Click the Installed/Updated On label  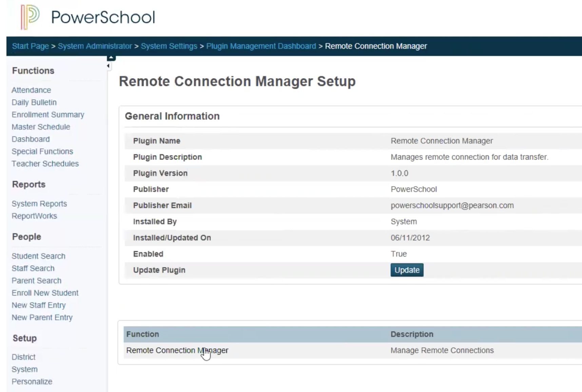[172, 238]
